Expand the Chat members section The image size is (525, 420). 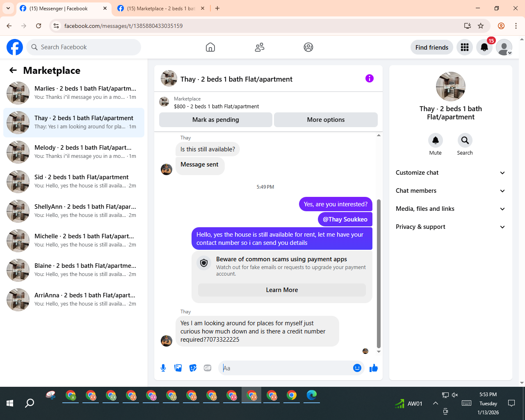click(x=450, y=191)
